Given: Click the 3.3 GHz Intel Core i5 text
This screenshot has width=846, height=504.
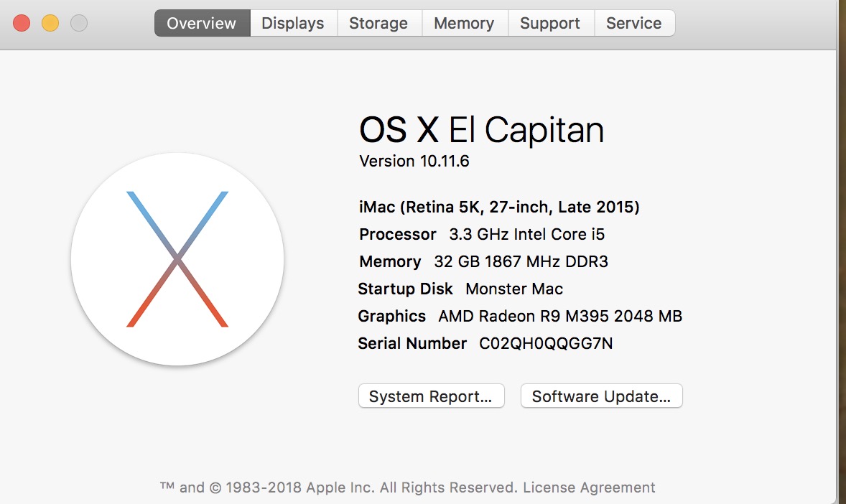Looking at the screenshot, I should coord(527,235).
